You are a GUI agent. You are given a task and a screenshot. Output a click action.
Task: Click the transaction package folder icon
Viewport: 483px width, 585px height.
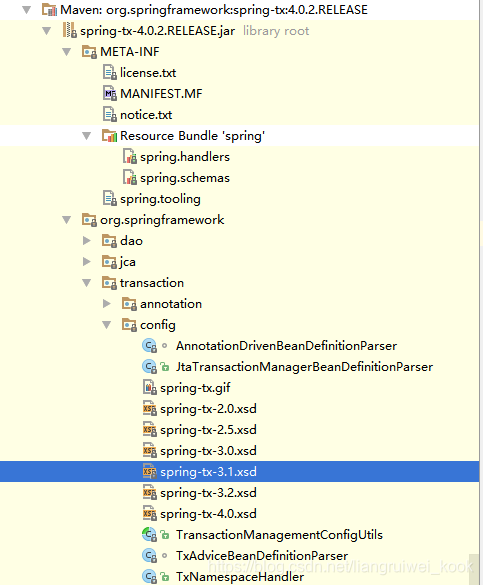110,283
